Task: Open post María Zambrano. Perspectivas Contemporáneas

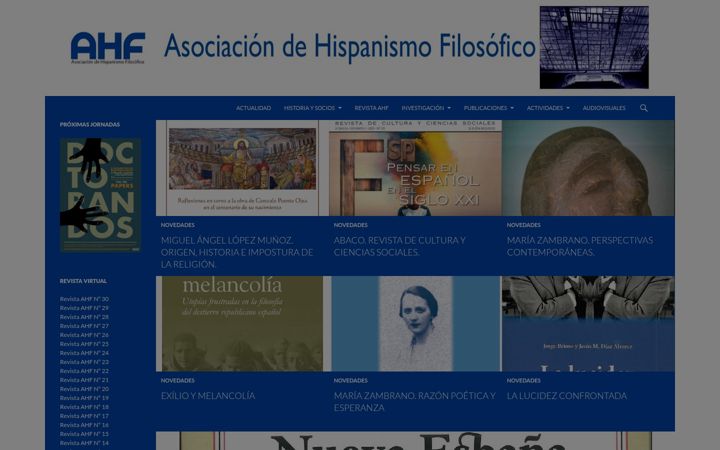Action: [580, 246]
